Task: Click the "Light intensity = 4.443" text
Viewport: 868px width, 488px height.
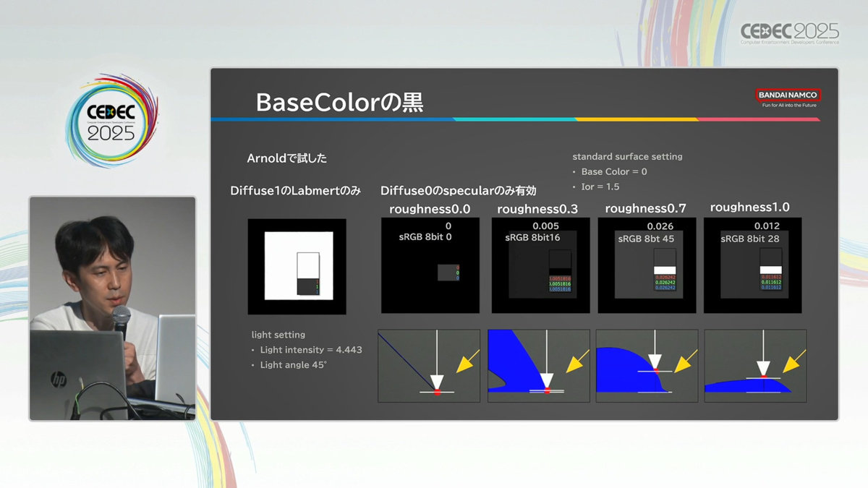Action: (311, 350)
